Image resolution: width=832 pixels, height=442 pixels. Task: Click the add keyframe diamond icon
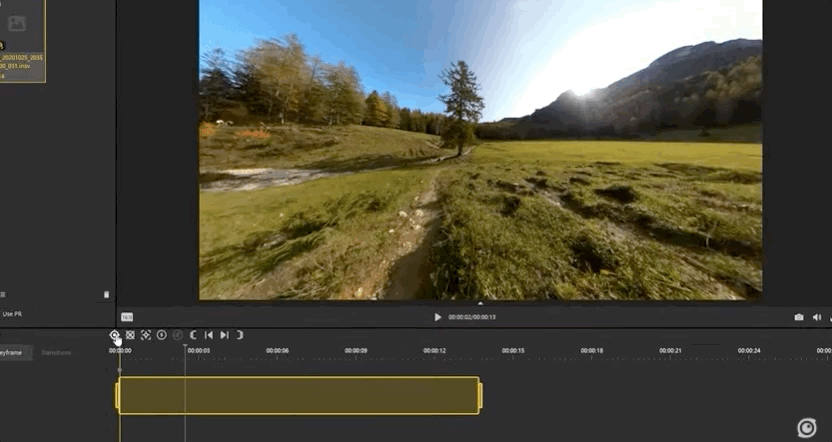click(115, 335)
